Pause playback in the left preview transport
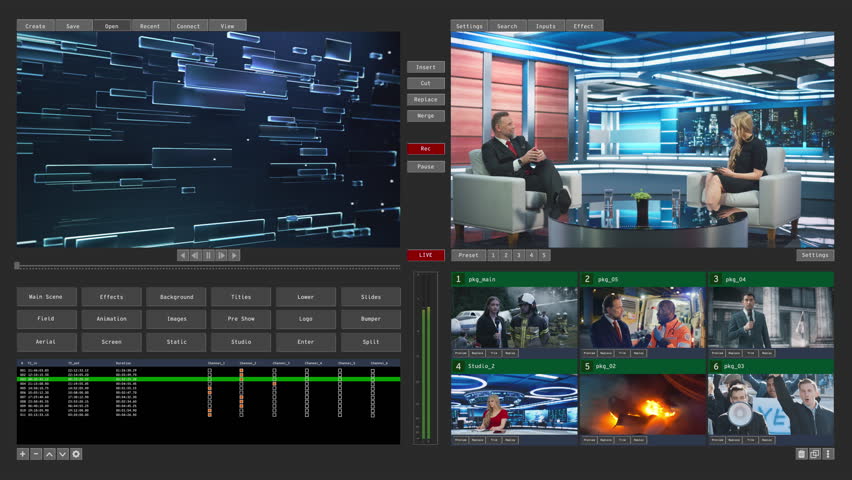852x480 pixels. coord(208,255)
